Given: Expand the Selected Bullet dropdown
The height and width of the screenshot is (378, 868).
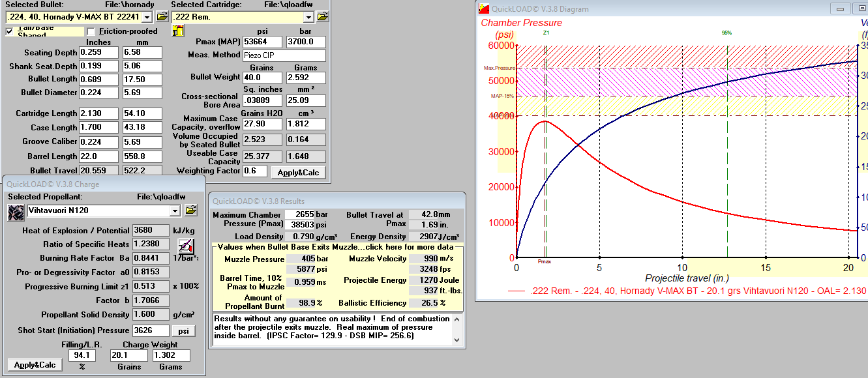Looking at the screenshot, I should [147, 17].
